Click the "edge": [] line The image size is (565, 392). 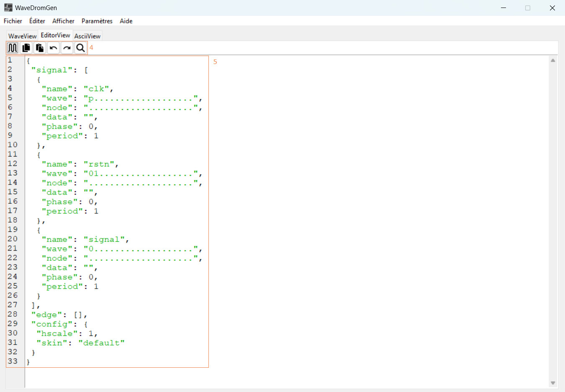[x=59, y=315]
